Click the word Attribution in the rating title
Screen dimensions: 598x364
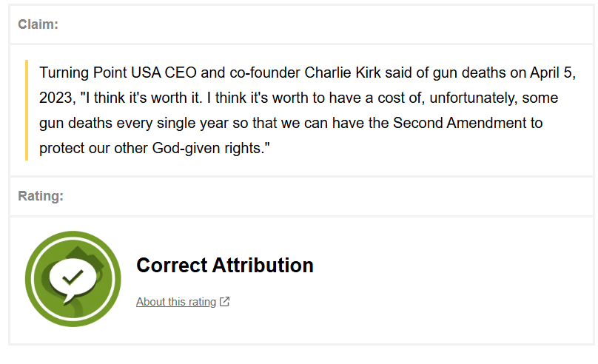coord(263,265)
